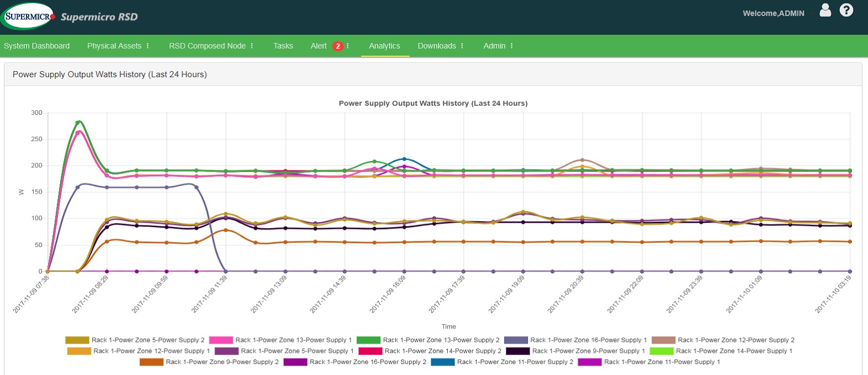Click the green peak data point near 280 W

point(78,122)
